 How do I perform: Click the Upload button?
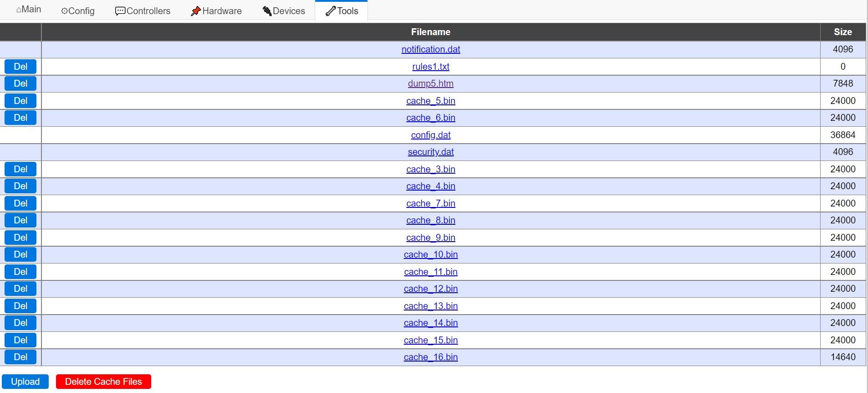point(26,382)
